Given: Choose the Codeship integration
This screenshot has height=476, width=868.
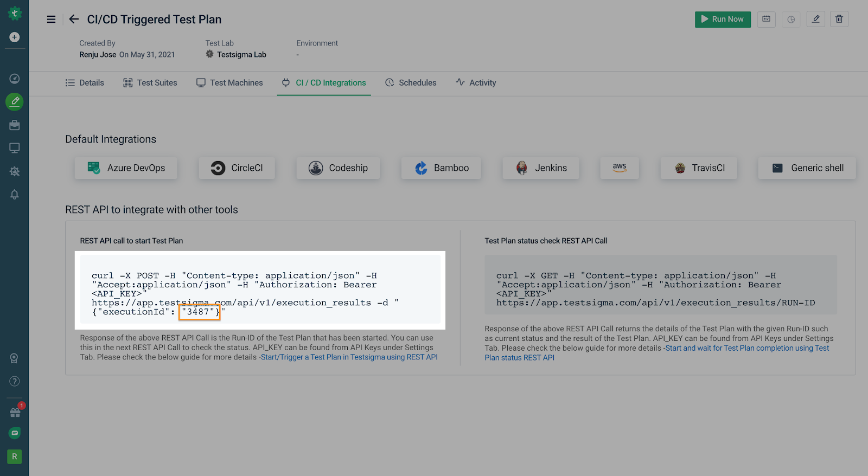Looking at the screenshot, I should (x=338, y=168).
